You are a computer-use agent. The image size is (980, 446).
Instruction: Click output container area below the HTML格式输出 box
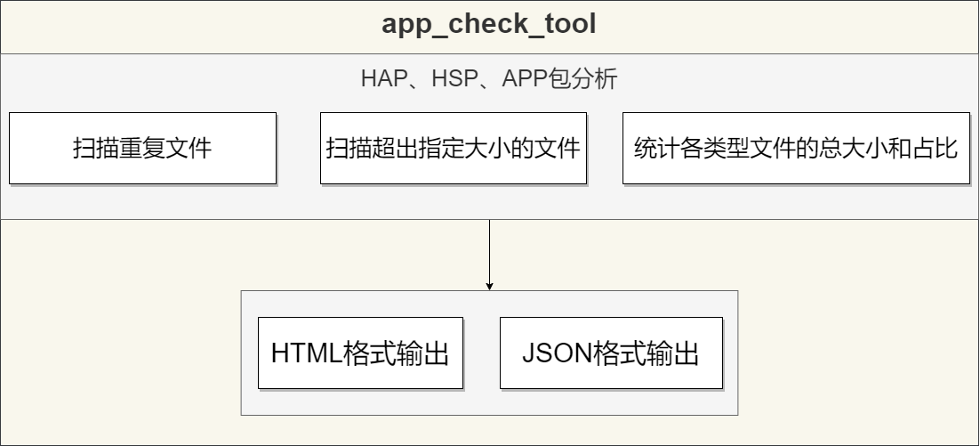click(360, 401)
